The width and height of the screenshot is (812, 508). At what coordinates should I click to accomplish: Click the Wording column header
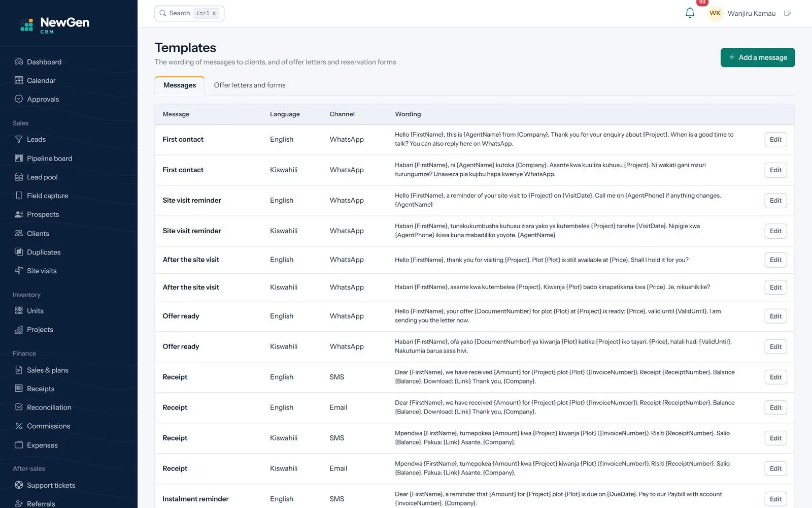coord(408,114)
